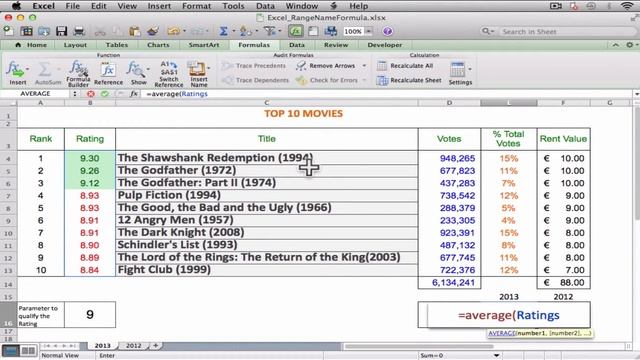Select the 2012 sheet tab
Viewport: 640px width, 360px height.
(x=133, y=346)
